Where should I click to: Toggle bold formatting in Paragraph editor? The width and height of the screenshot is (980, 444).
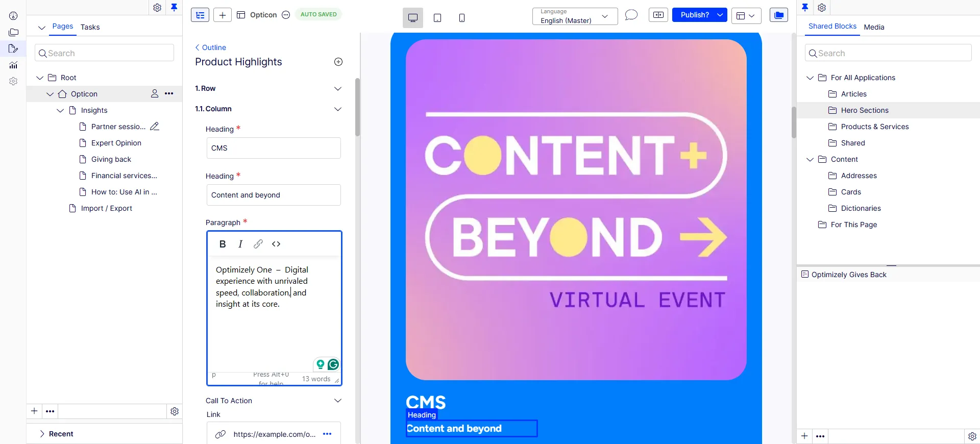pos(223,244)
